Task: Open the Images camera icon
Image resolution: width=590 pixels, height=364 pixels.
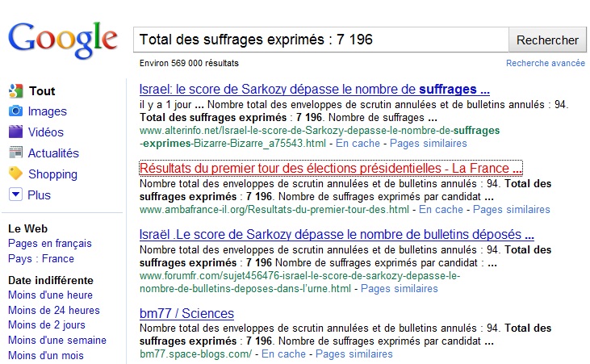Action: 15,111
